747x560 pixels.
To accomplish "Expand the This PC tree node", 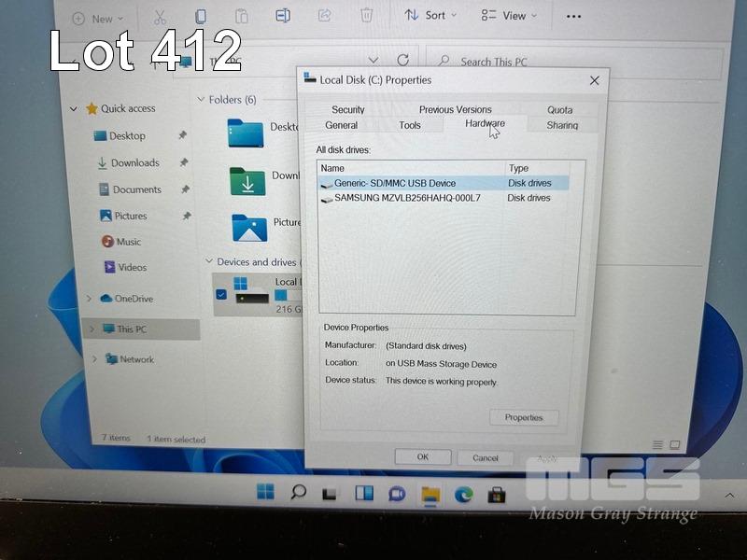I will click(x=90, y=329).
